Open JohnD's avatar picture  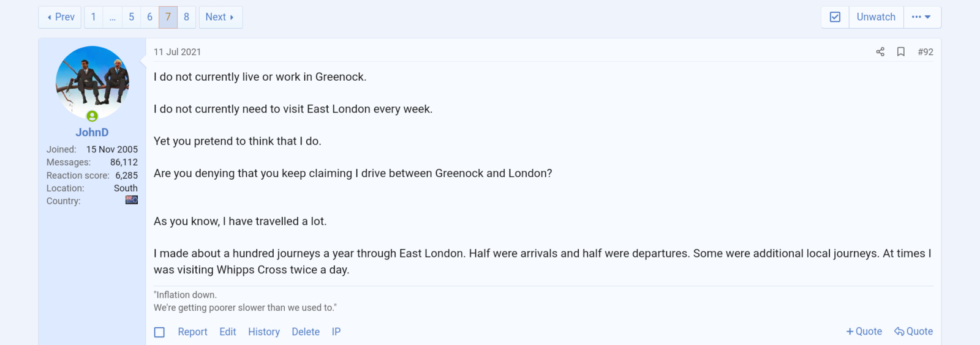tap(92, 82)
